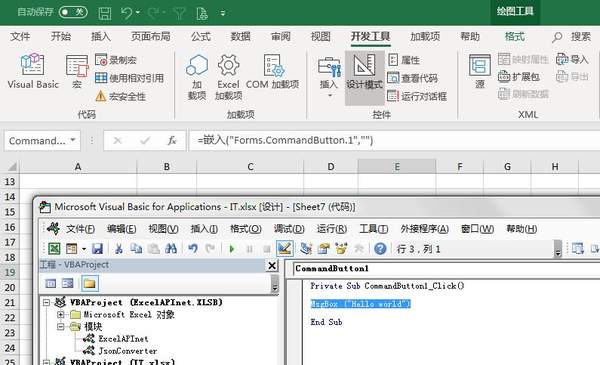Open the VBA Debug (调试) menu
600x365 pixels.
point(289,229)
